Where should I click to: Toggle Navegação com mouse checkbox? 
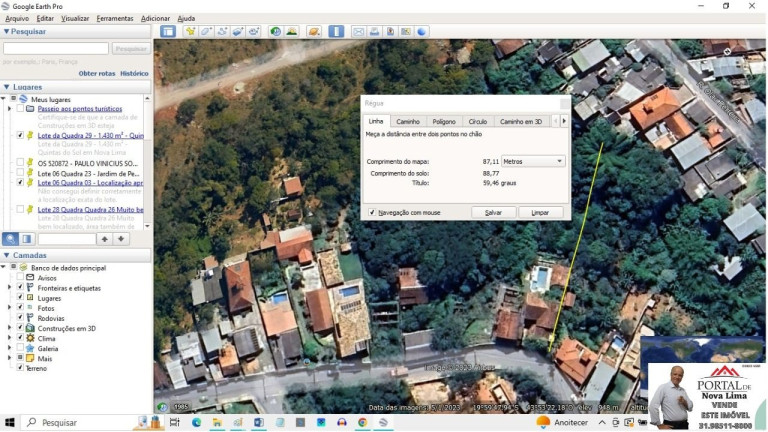(x=372, y=212)
